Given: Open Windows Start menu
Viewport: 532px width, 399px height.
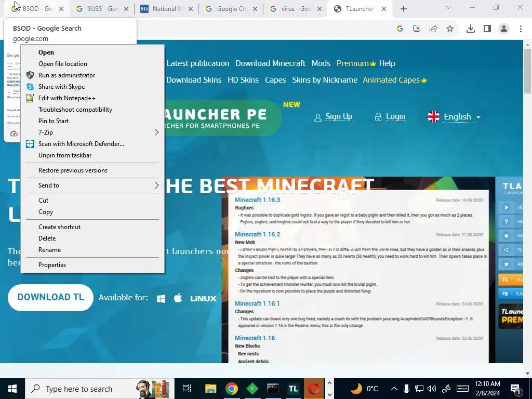Looking at the screenshot, I should tap(12, 389).
